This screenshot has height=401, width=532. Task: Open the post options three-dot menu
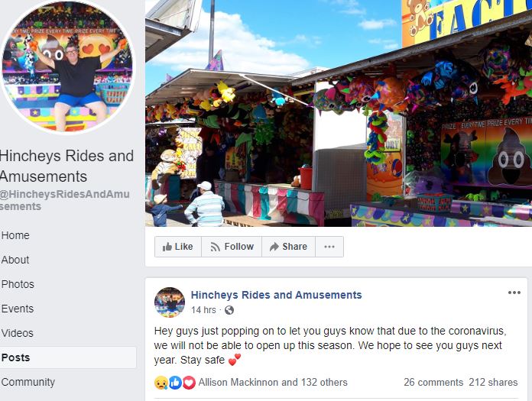[514, 293]
